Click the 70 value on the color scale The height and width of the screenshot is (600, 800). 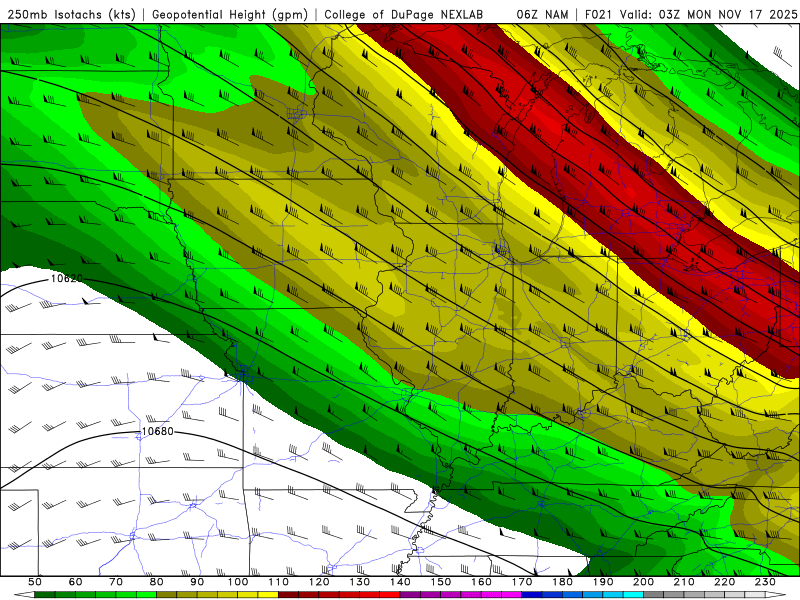[116, 582]
